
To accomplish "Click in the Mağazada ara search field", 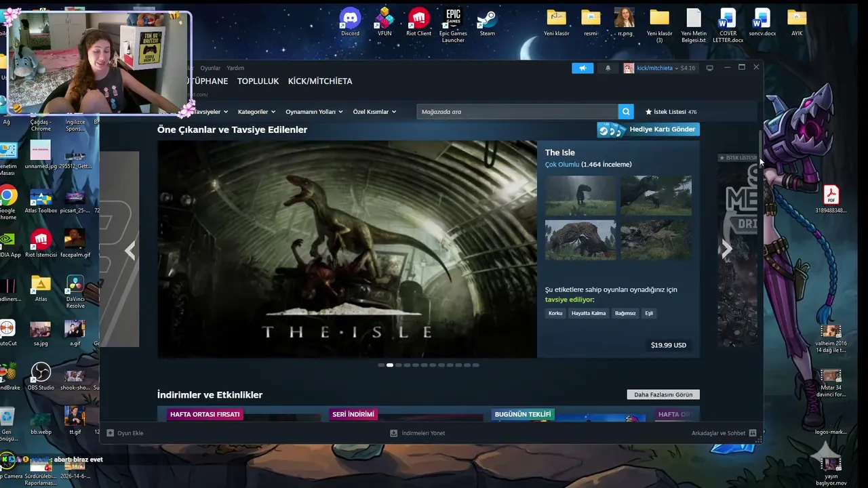I will click(x=517, y=112).
